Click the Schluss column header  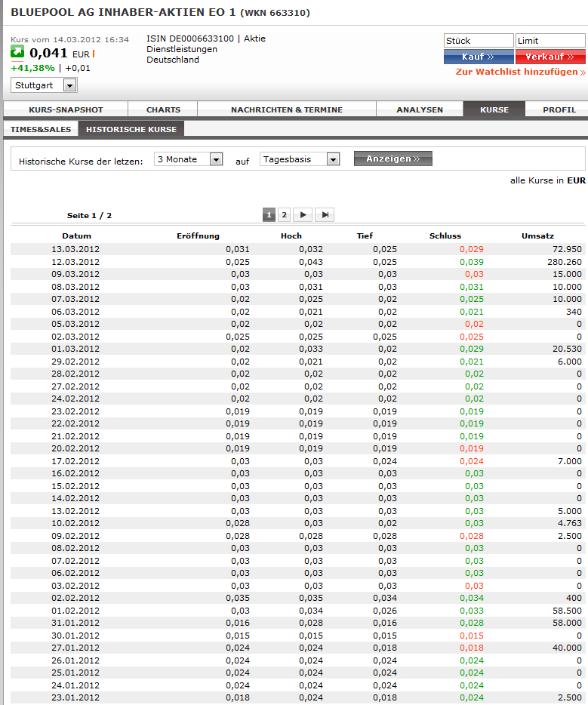[x=445, y=236]
